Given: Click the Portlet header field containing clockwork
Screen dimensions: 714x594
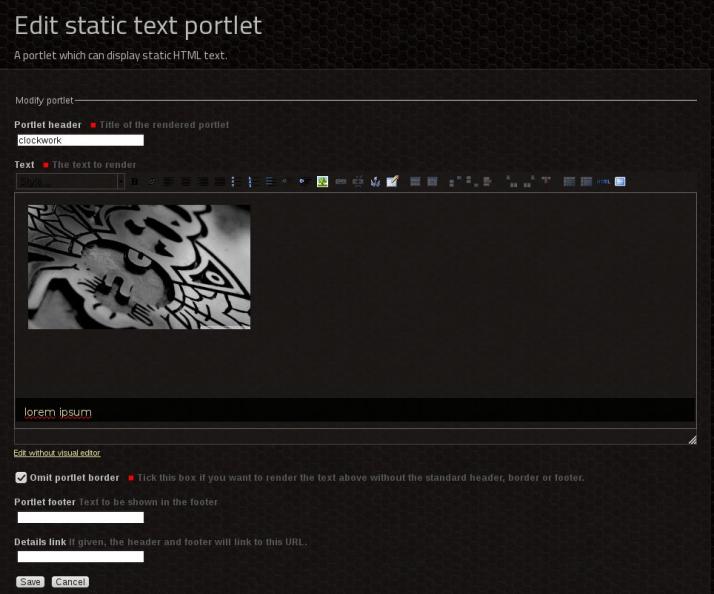Looking at the screenshot, I should [x=81, y=140].
